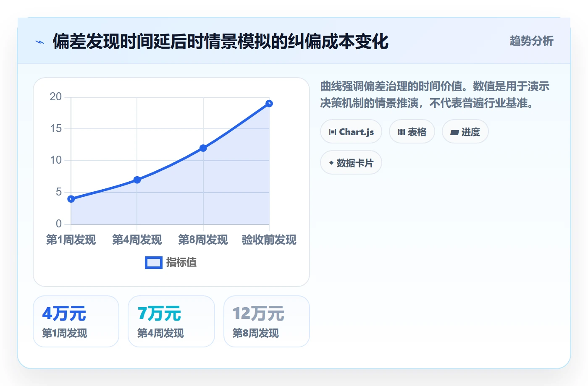This screenshot has height=386, width=588.
Task: Open the 12万元 data card
Action: 267,321
